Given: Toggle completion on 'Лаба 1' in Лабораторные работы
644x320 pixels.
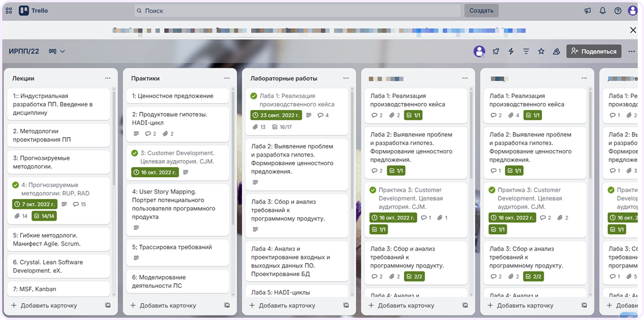Looking at the screenshot, I should (x=254, y=96).
